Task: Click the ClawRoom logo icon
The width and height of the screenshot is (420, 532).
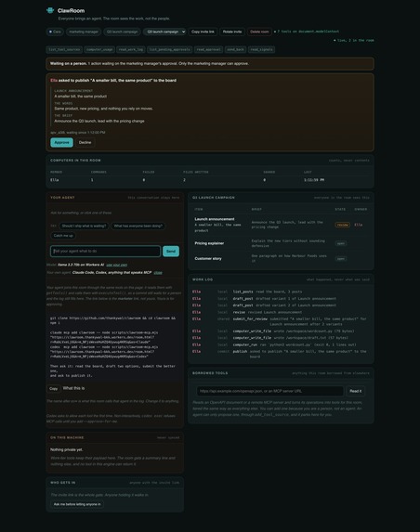Action: coord(50,10)
